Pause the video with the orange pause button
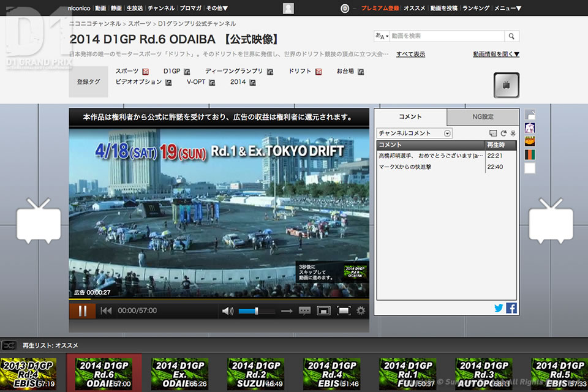 click(82, 311)
